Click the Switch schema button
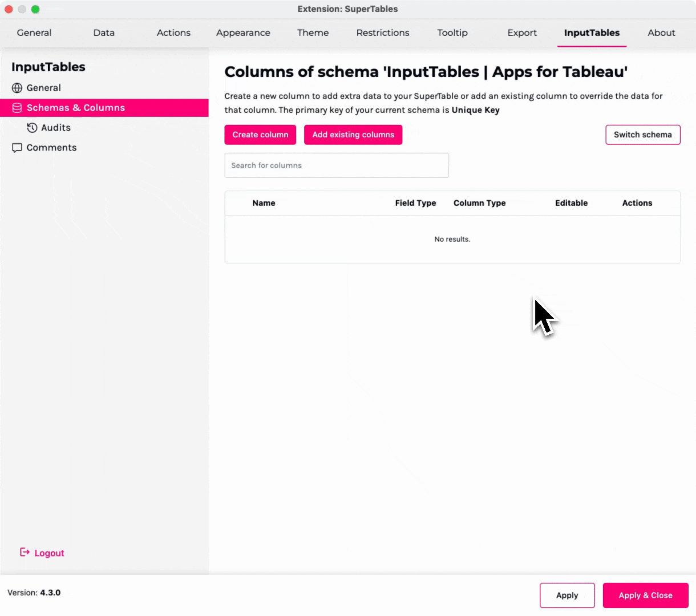 (642, 135)
